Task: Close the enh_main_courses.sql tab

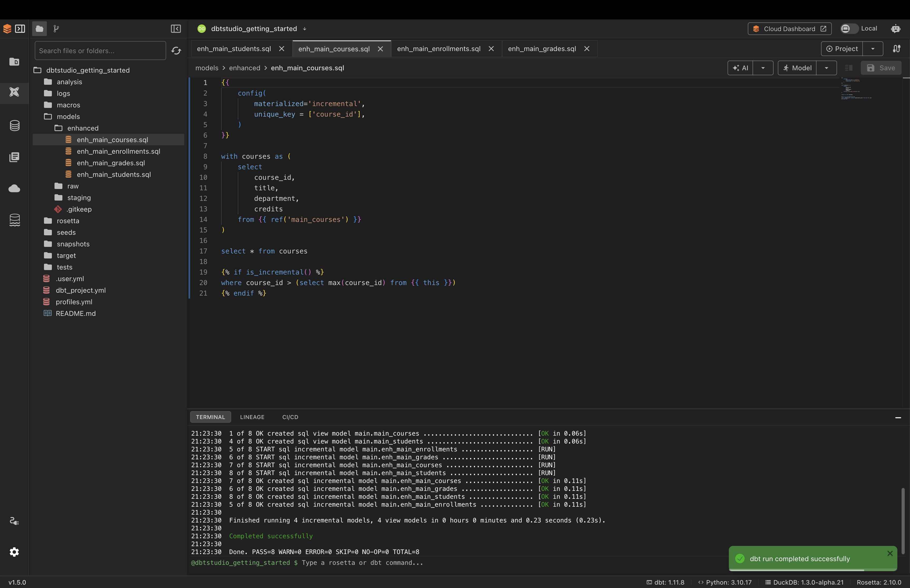Action: [380, 49]
